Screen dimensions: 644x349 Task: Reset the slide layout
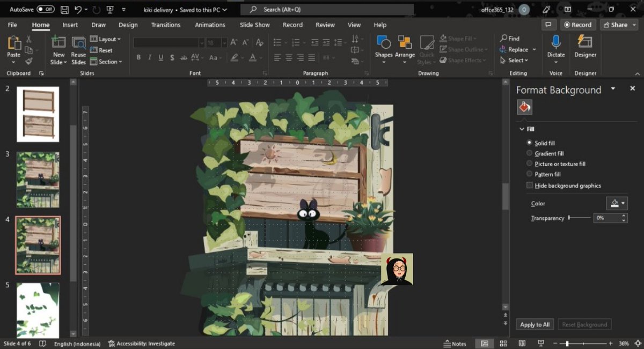[x=101, y=50]
